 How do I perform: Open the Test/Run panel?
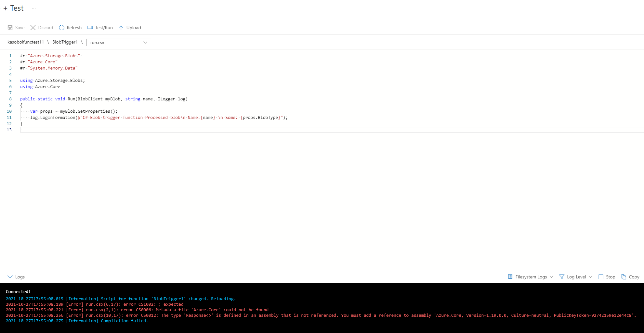click(x=100, y=28)
